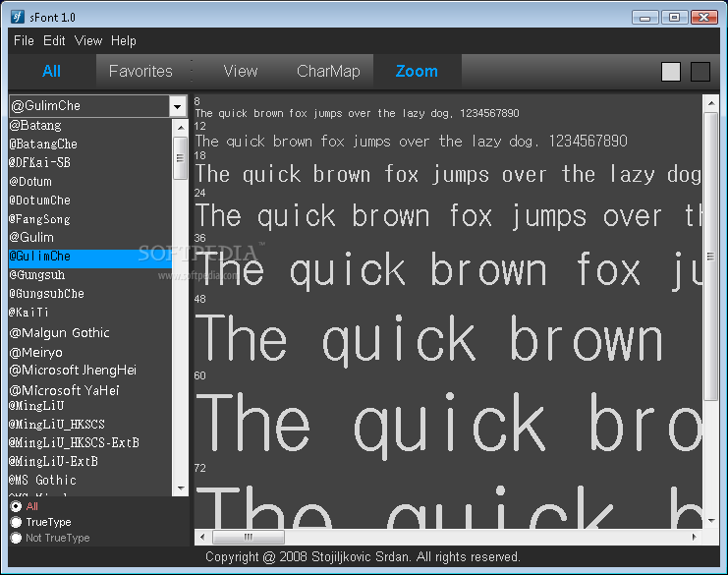Open the Edit menu
Screen dimensions: 728x575
[x=54, y=41]
